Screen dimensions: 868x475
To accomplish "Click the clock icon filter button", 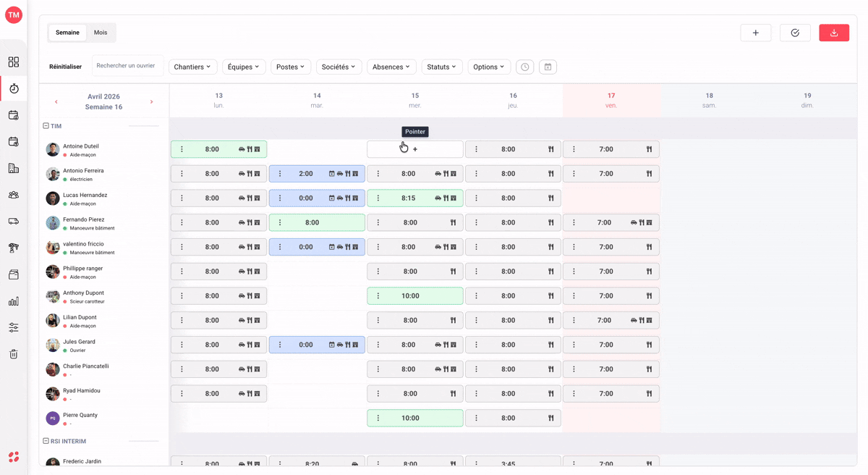I will click(525, 67).
